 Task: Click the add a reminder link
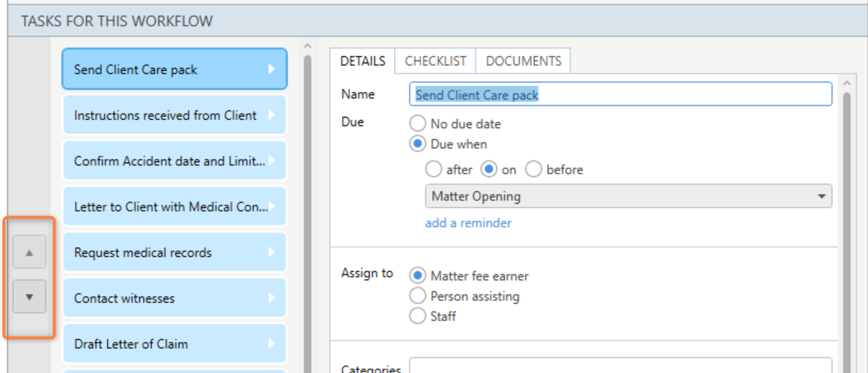[x=468, y=223]
